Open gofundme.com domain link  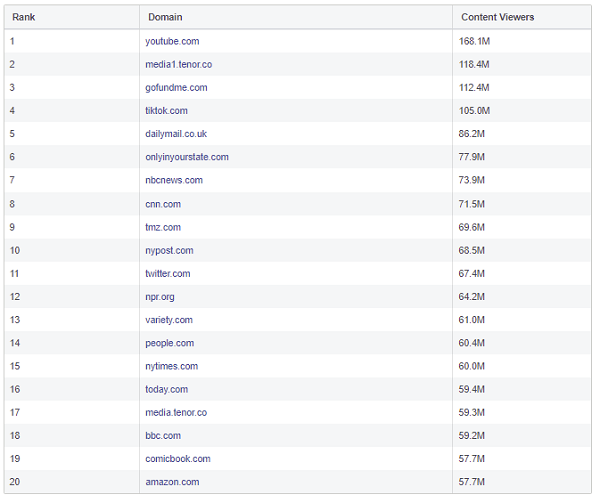176,88
